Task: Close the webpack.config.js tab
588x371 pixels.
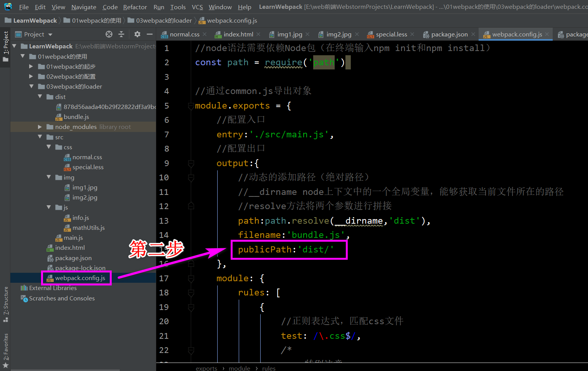Action: 548,34
